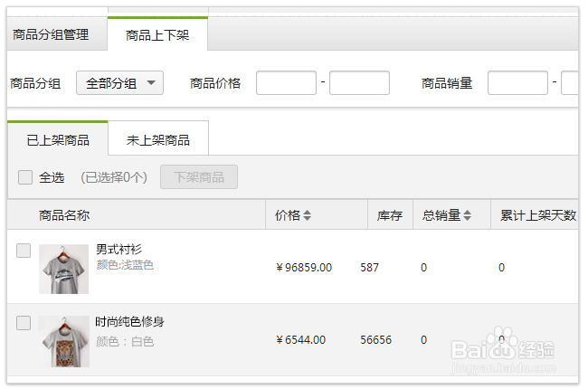588x389 pixels.
Task: Open the 已上架商品 tab
Action: (58, 139)
